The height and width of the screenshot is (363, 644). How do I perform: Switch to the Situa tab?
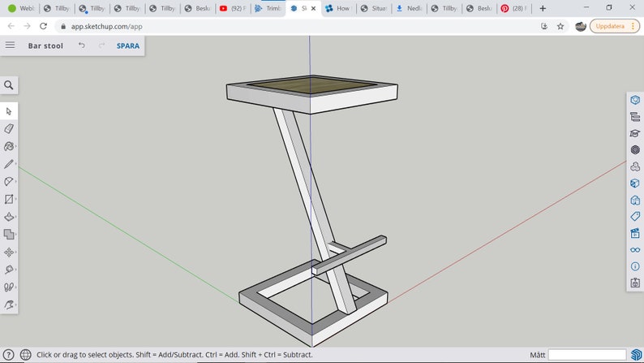pyautogui.click(x=373, y=8)
